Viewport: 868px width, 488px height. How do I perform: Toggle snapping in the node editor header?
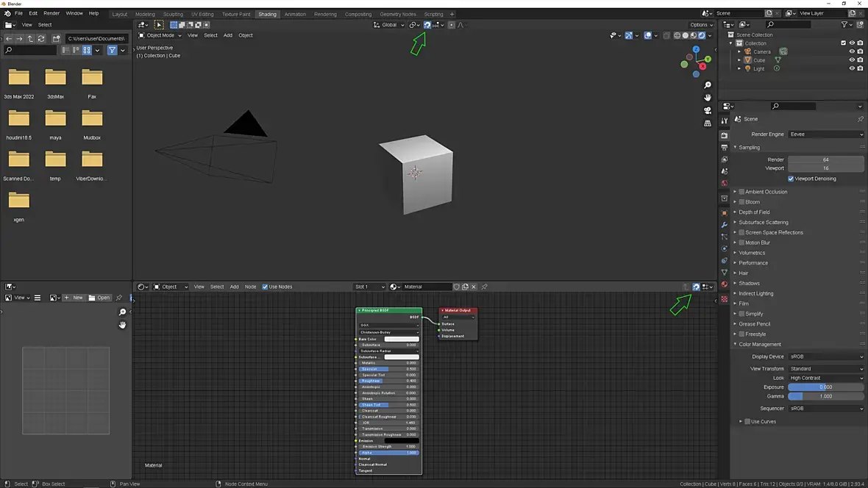696,287
